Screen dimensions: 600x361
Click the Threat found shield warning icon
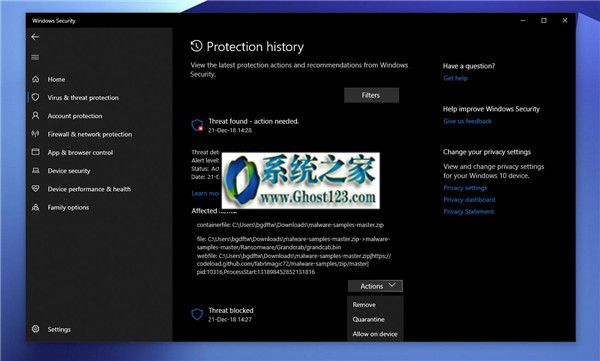[197, 125]
